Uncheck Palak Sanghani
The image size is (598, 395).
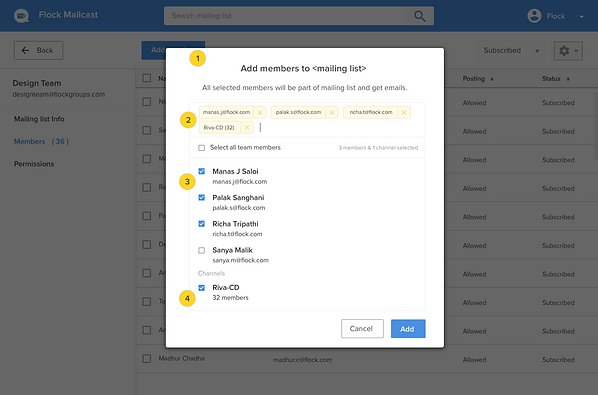[201, 198]
